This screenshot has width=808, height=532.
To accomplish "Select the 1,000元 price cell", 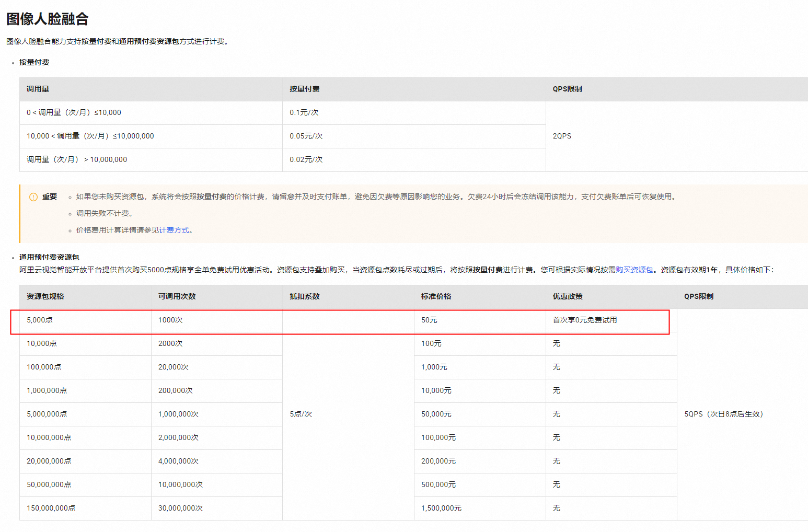I will point(480,367).
